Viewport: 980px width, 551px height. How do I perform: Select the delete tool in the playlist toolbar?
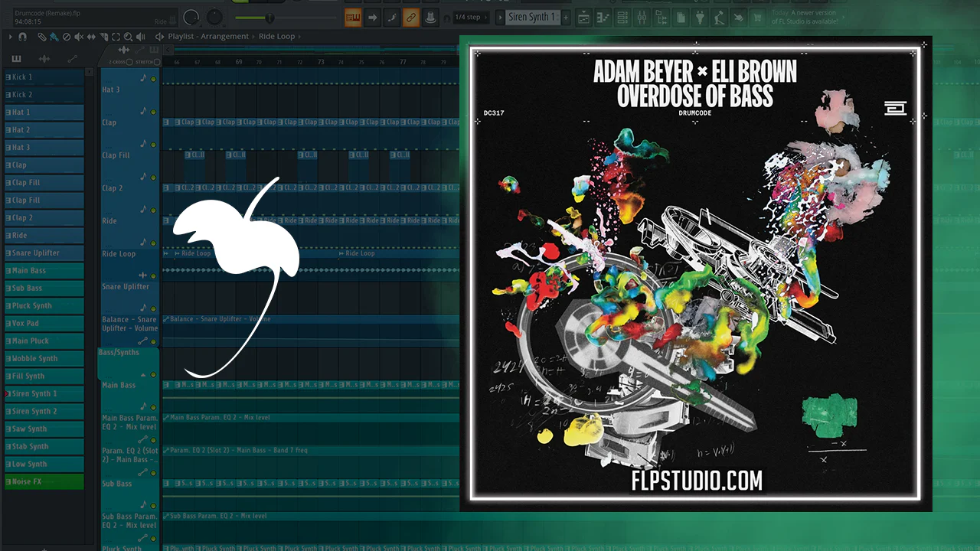click(66, 37)
